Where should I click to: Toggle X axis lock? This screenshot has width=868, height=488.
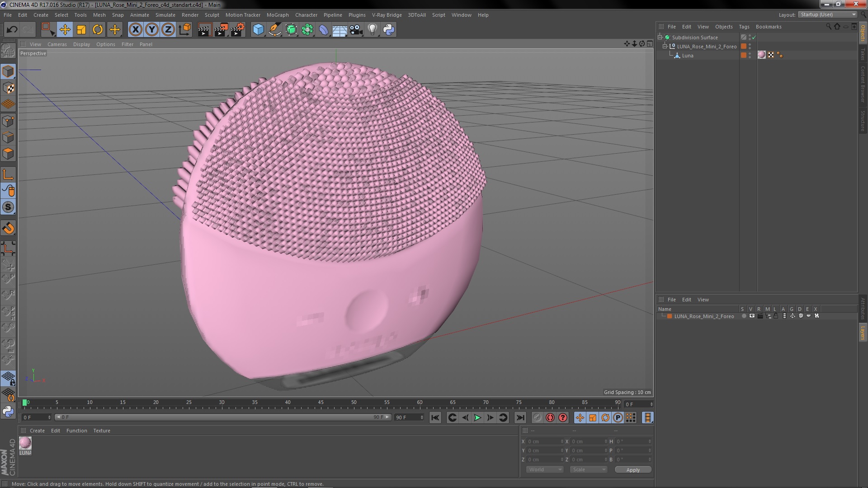pos(135,30)
